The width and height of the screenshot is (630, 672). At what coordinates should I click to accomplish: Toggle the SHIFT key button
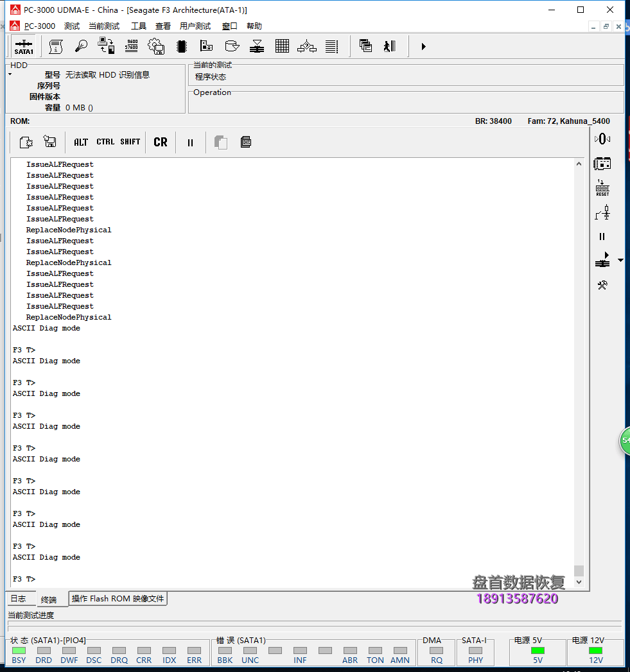pos(130,142)
